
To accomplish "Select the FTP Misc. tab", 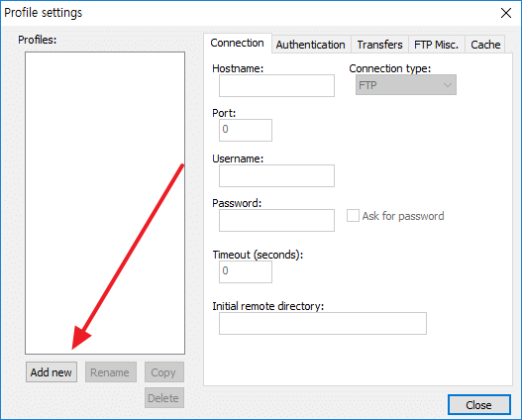I will [x=437, y=45].
